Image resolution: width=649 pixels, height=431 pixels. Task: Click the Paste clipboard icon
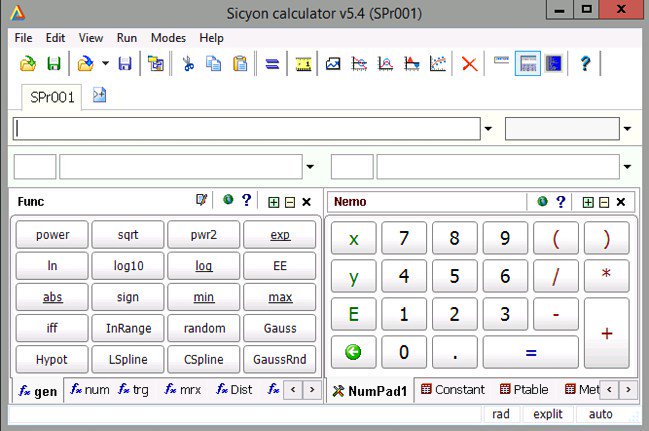coord(240,63)
